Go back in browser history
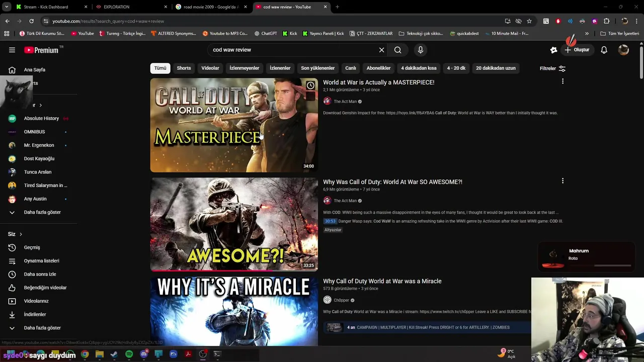 click(7, 21)
